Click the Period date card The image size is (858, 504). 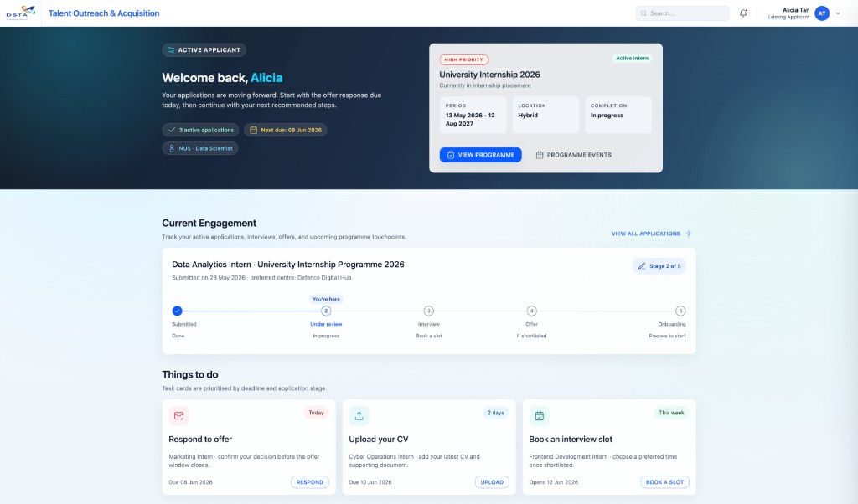(x=473, y=115)
